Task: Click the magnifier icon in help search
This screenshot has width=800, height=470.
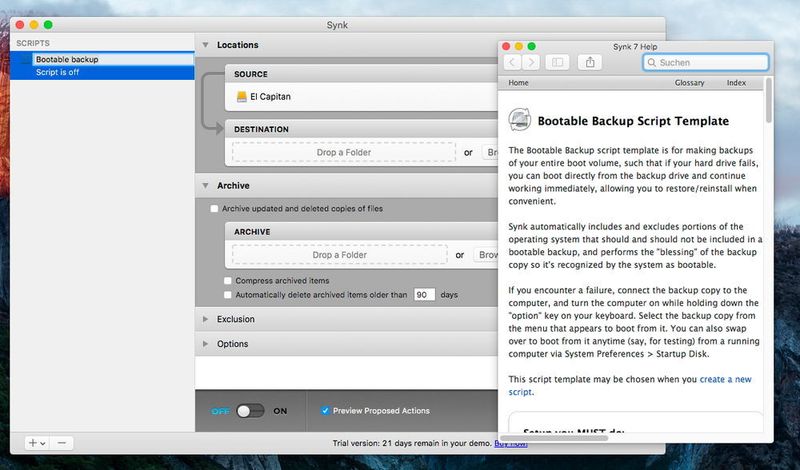Action: (x=651, y=62)
